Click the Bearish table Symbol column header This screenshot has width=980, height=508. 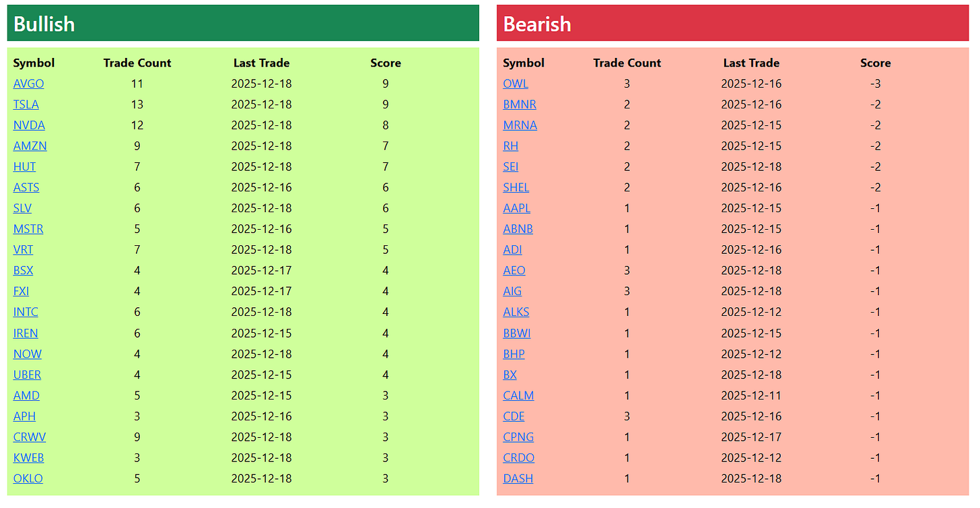pos(524,63)
